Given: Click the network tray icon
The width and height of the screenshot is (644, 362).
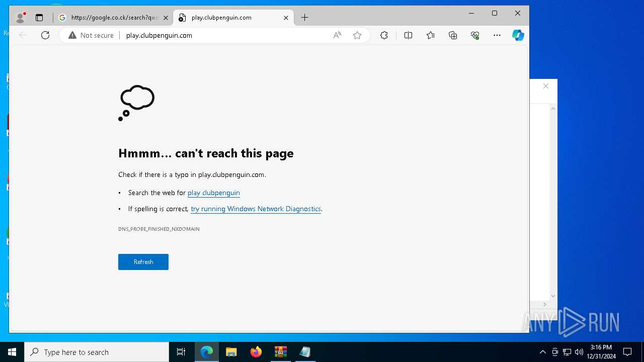Looking at the screenshot, I should click(x=567, y=352).
